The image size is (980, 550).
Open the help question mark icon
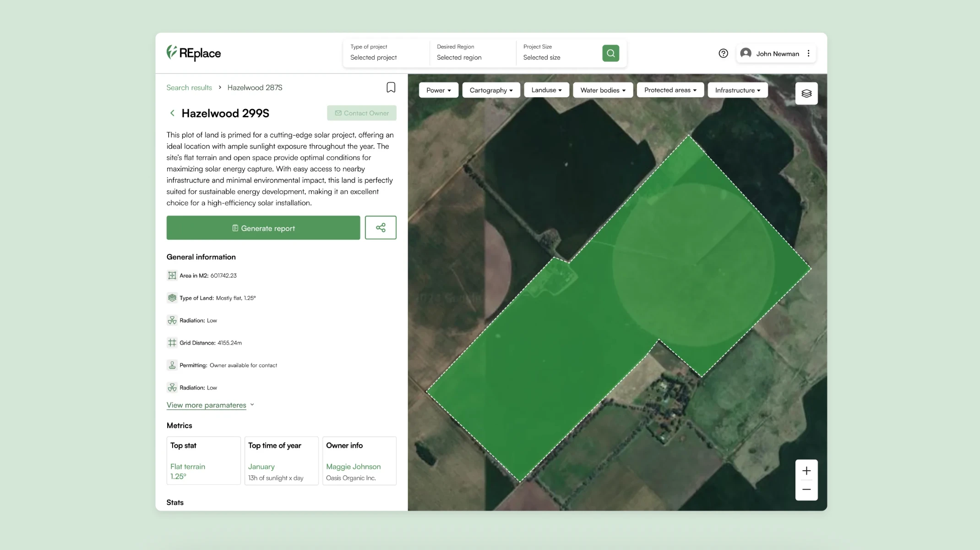[x=723, y=54]
